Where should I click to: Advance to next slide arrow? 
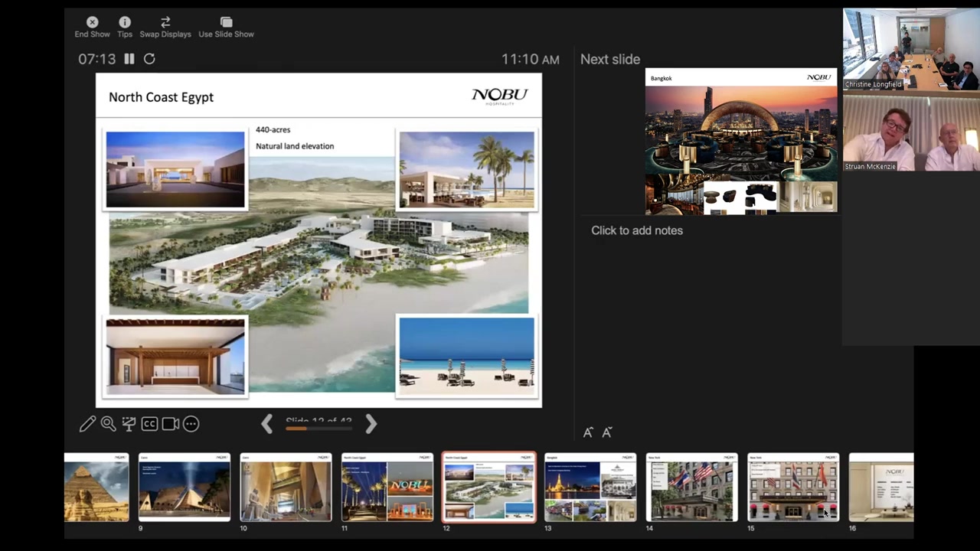371,424
